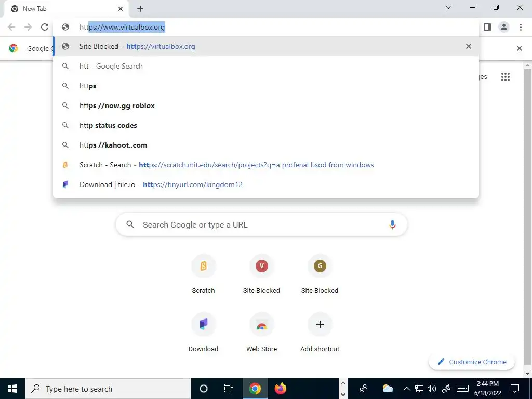Click the Windows taskbar search box
Screen dimensions: 532x399
coord(108,389)
